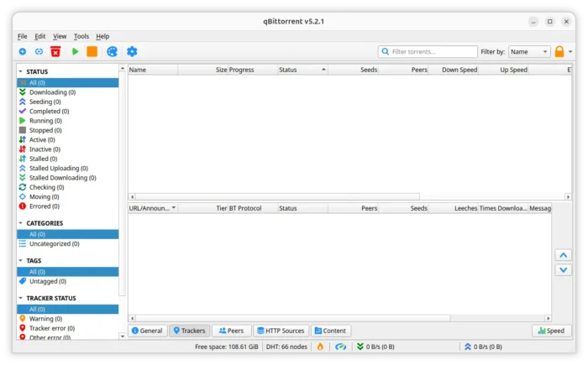Open Options via the gear icon
This screenshot has width=588, height=365.
click(x=132, y=51)
